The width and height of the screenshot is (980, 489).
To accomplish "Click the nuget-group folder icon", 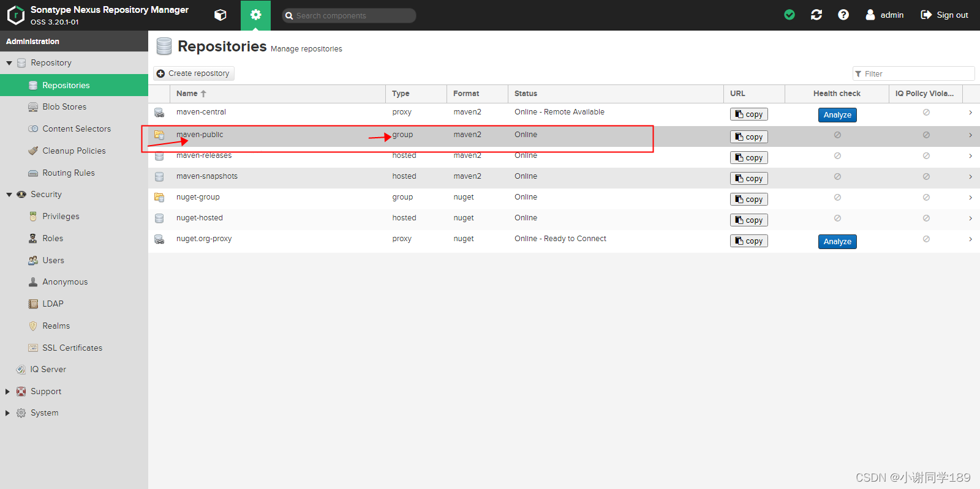I will [x=159, y=197].
